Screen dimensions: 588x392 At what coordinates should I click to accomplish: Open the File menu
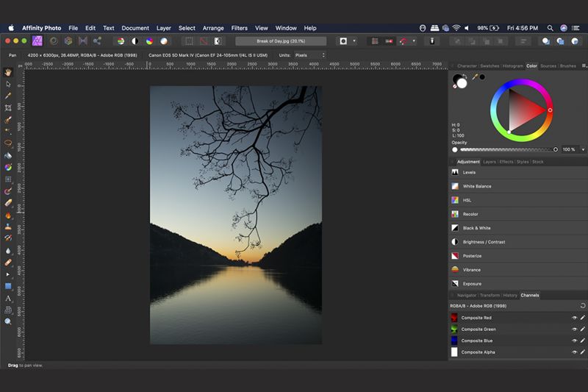pyautogui.click(x=73, y=28)
